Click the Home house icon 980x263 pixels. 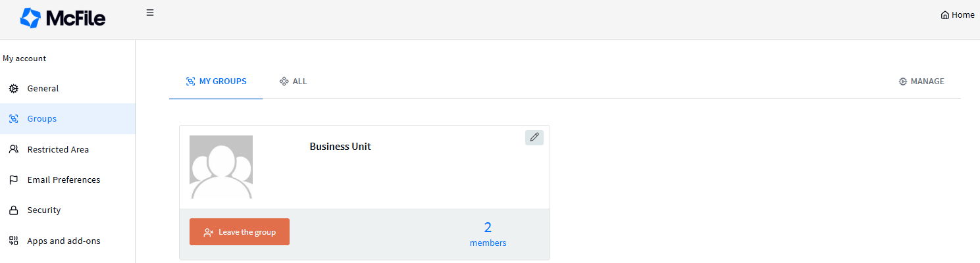[x=945, y=15]
